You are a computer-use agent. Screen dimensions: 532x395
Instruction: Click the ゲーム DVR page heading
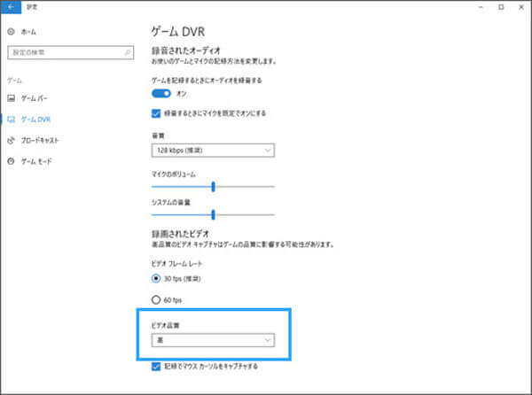(178, 32)
